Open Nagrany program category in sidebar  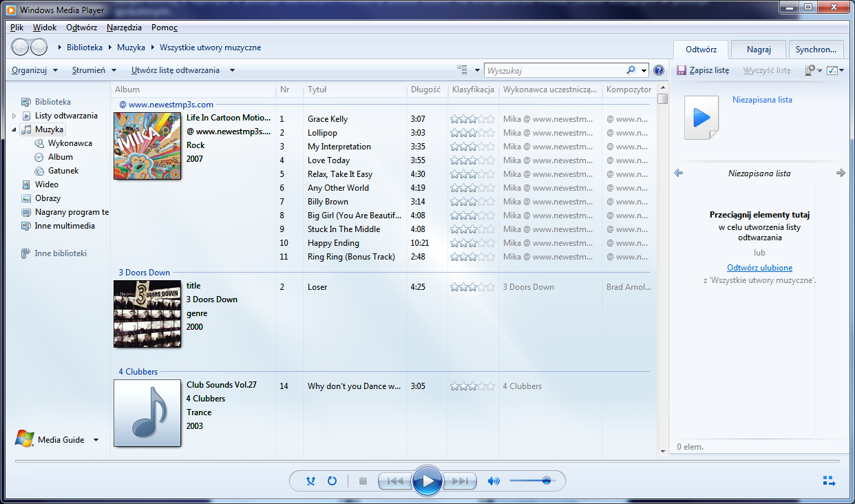click(x=72, y=212)
